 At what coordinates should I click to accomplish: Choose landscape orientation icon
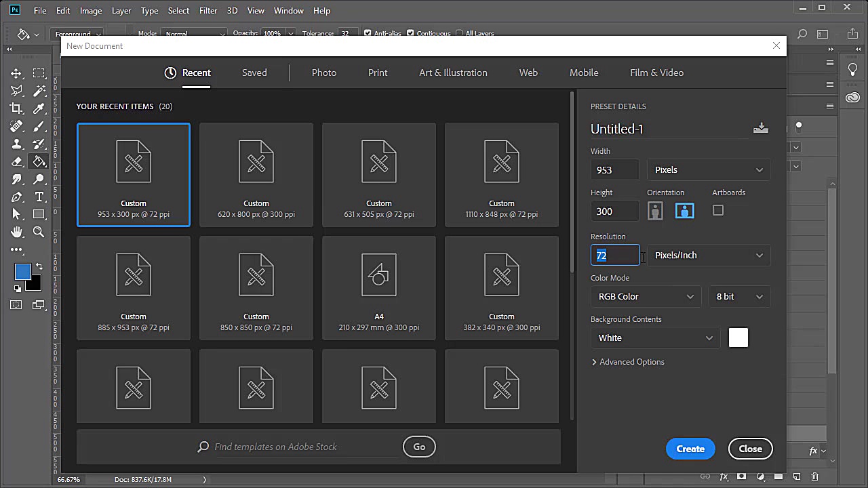click(684, 211)
